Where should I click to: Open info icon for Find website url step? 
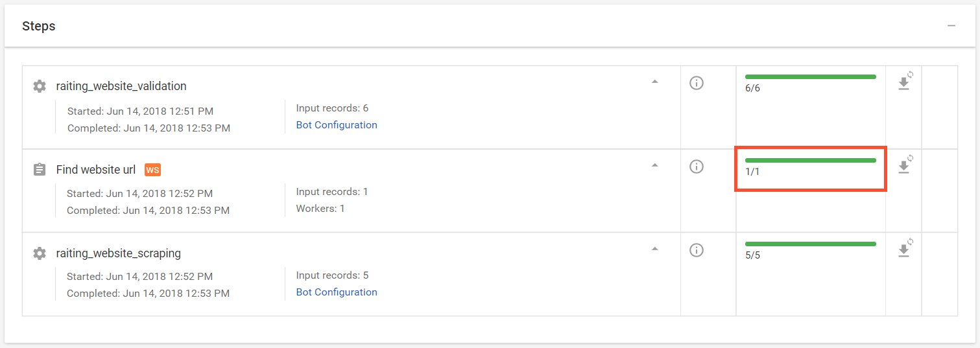697,167
